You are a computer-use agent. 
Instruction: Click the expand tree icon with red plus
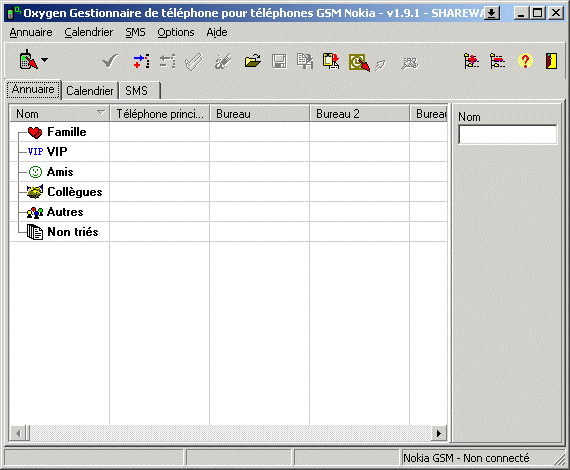tap(471, 61)
